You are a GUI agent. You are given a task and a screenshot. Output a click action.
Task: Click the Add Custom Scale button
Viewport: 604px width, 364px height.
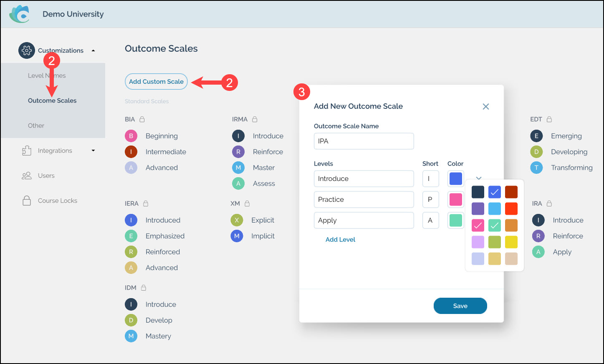point(156,81)
